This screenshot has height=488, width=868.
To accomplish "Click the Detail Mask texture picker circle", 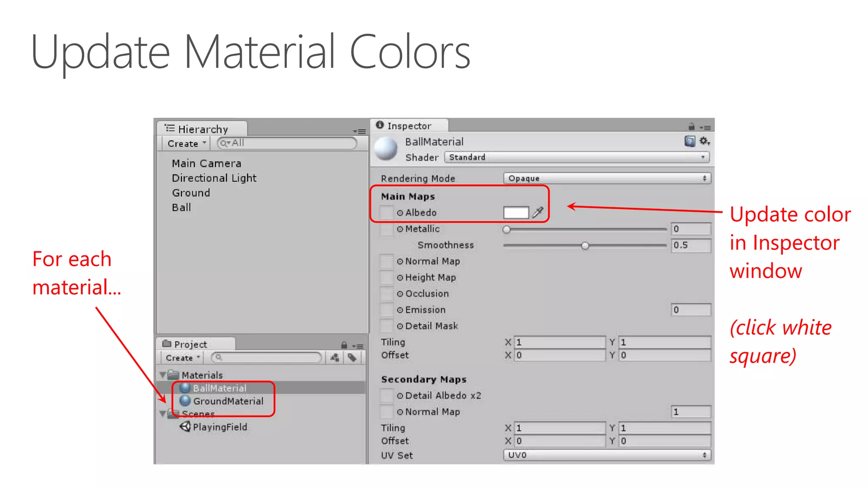I will pyautogui.click(x=400, y=326).
